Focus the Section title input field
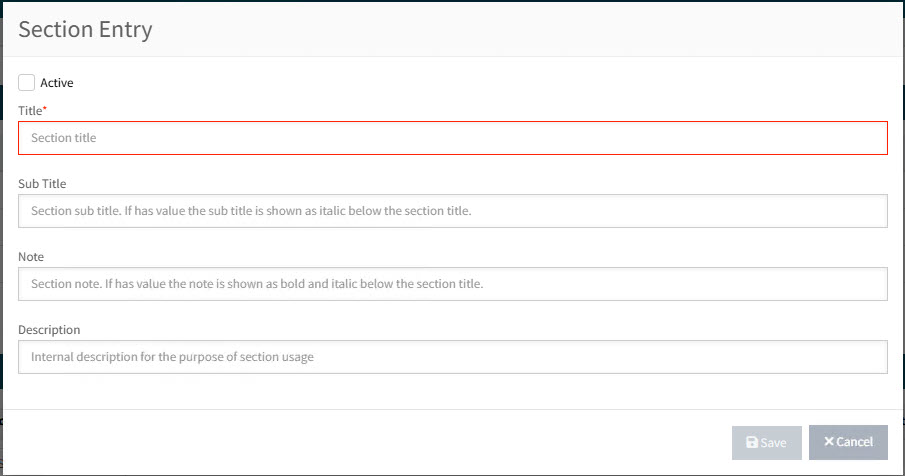Screen dimensions: 905x476 [452, 138]
